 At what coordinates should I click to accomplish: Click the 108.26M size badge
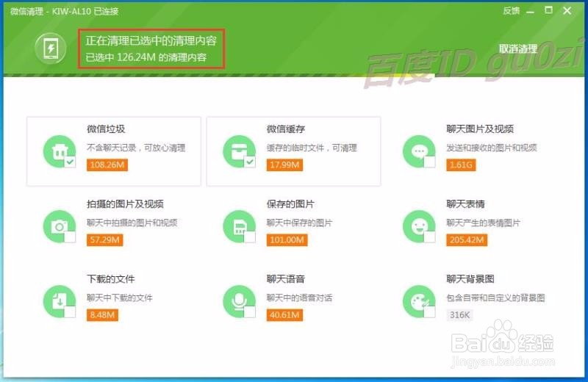(107, 165)
